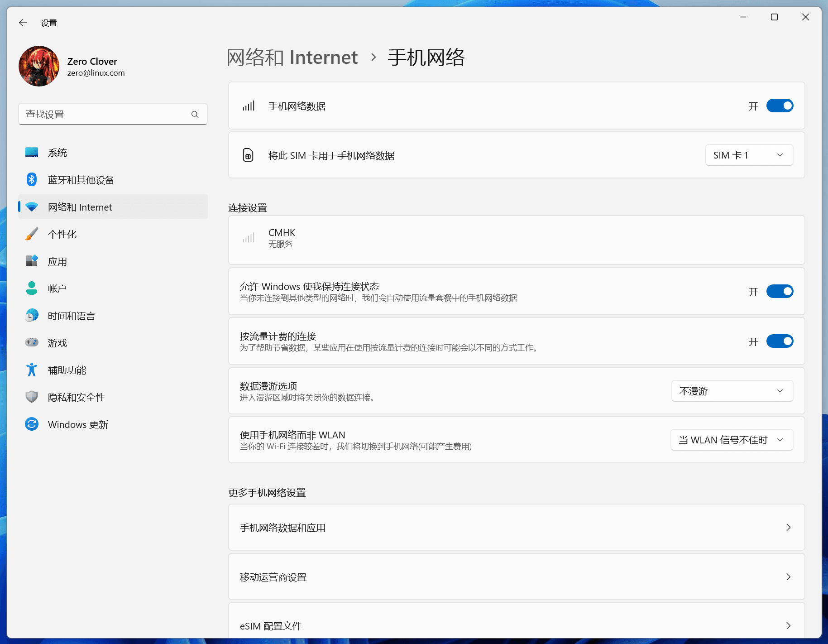Open 手机网络数据和应用 settings
This screenshot has width=828, height=644.
[517, 528]
